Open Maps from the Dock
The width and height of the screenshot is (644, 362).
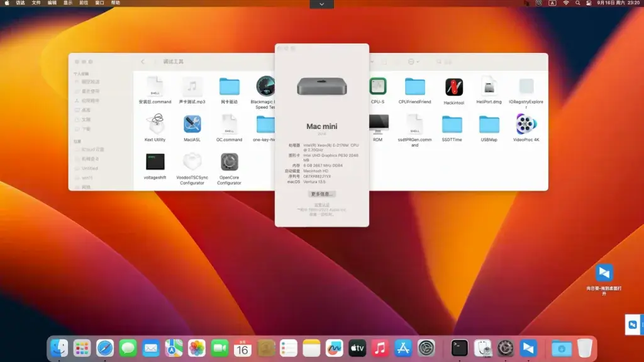coord(174,348)
